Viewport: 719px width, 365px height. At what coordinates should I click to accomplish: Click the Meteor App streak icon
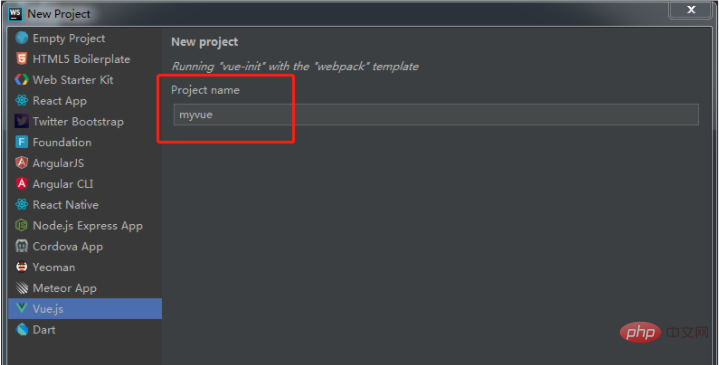pos(22,288)
